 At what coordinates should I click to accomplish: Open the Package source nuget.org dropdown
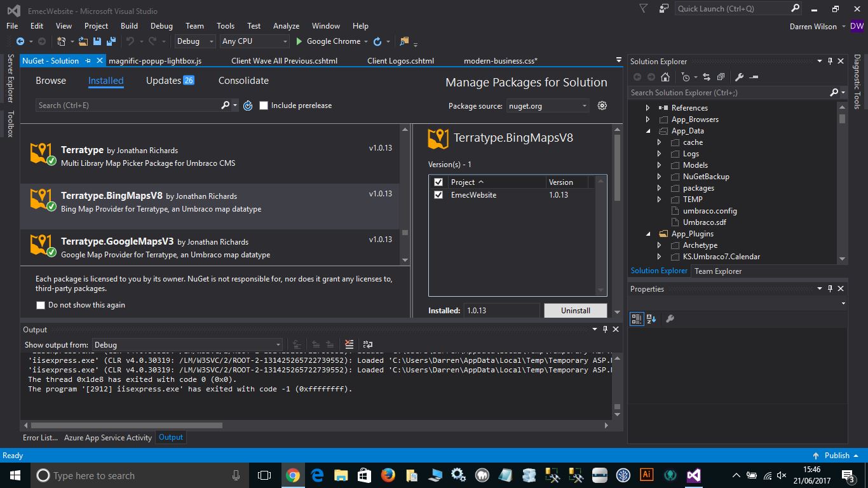coord(547,106)
